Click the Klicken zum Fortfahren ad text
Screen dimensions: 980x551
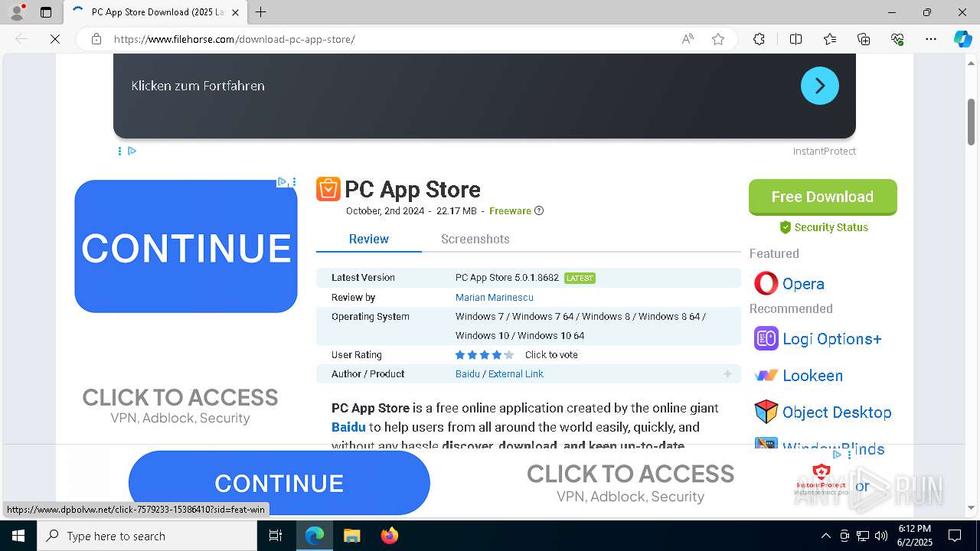pyautogui.click(x=198, y=86)
